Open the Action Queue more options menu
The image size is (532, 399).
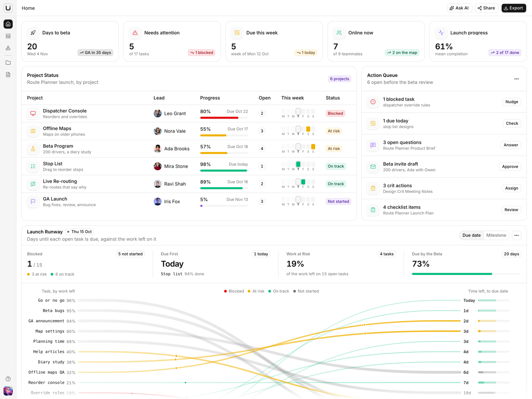coord(516,79)
